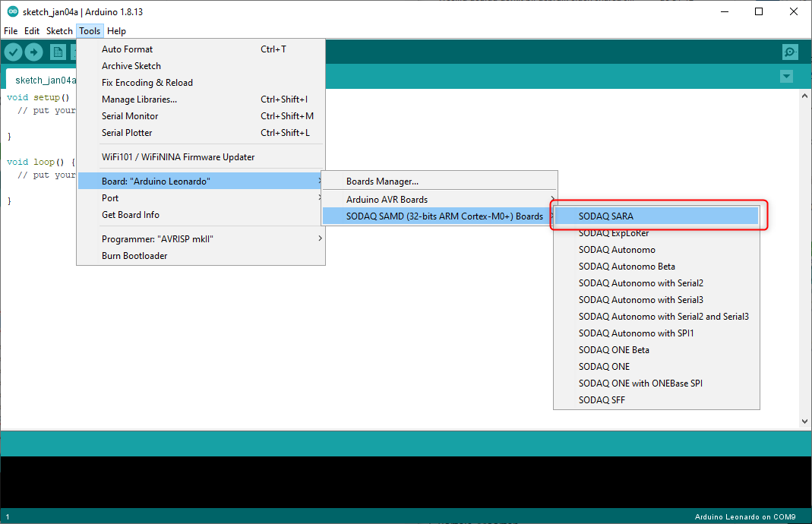Expand the Port submenu

coord(201,197)
